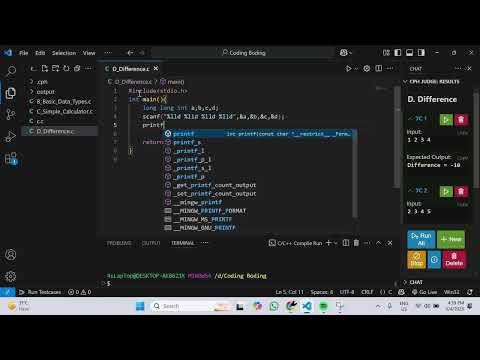The image size is (480, 360).
Task: Click the New test case button
Action: 451,239
